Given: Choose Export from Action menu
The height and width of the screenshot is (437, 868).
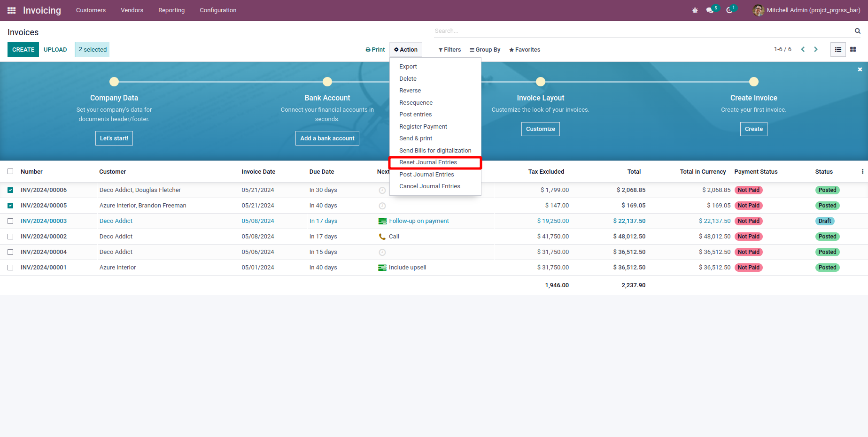Looking at the screenshot, I should click(x=435, y=67).
